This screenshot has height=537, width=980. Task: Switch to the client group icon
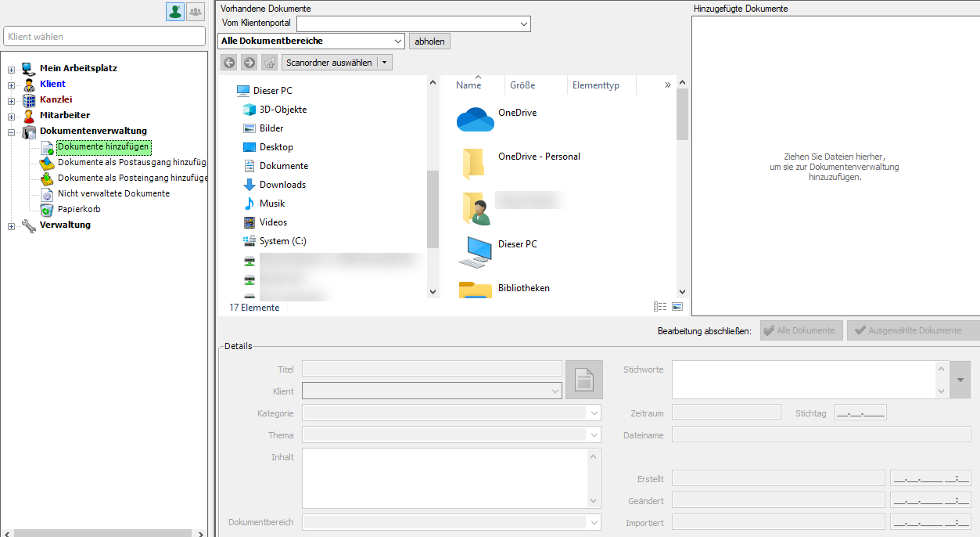(196, 11)
